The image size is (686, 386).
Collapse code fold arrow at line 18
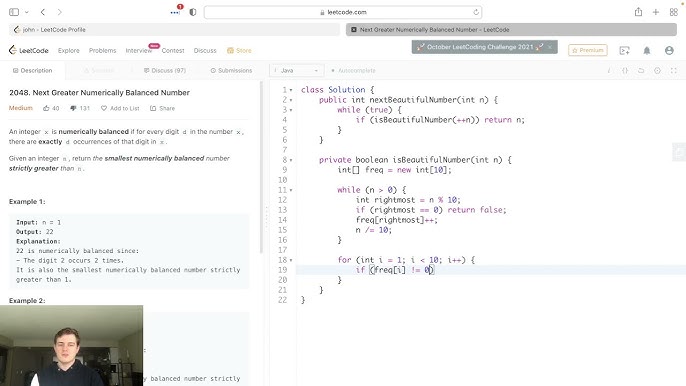tap(291, 260)
